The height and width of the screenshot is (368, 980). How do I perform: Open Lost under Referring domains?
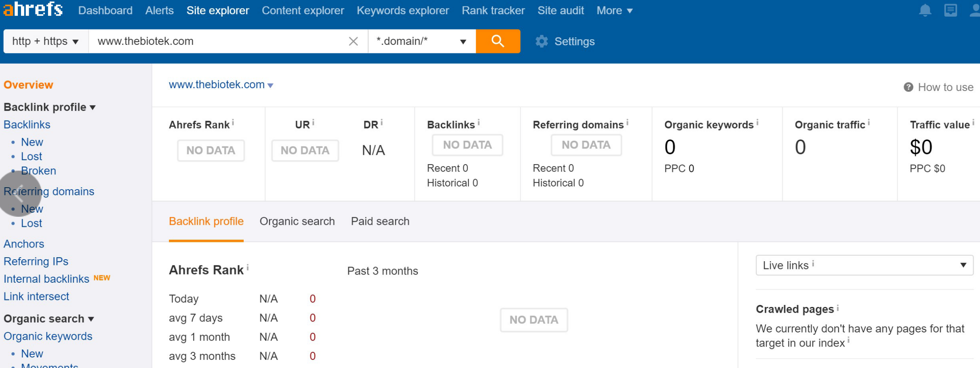(x=32, y=223)
